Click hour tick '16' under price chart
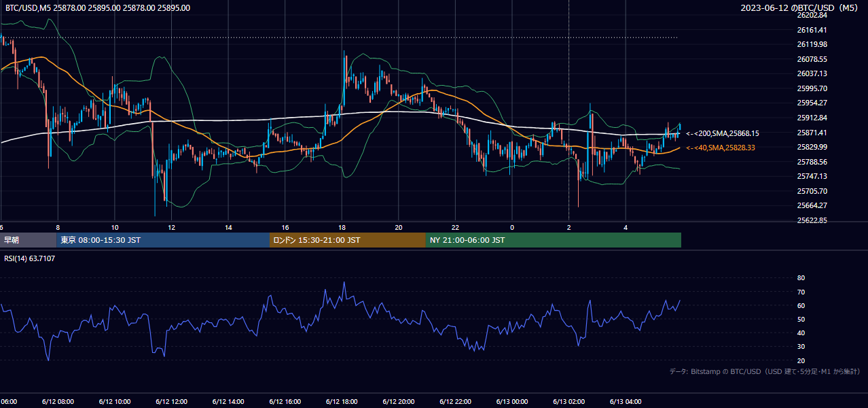868x408 pixels. coord(285,227)
